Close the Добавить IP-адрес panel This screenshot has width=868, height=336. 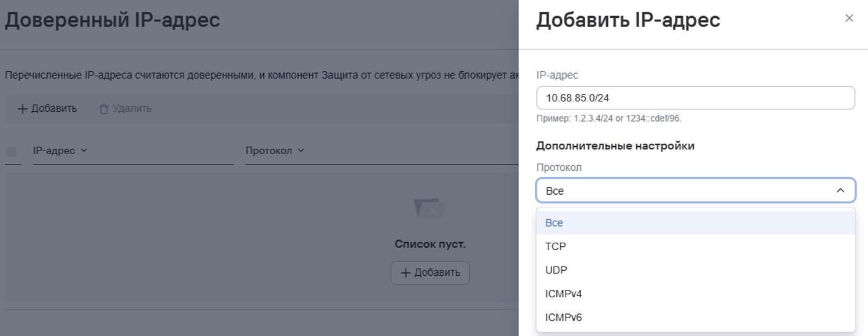tap(849, 18)
